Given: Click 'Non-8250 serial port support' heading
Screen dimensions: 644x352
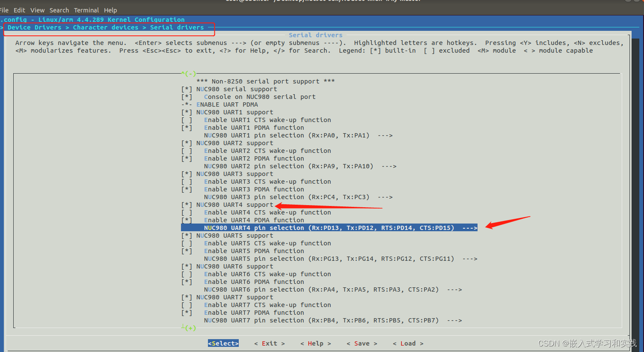Looking at the screenshot, I should (266, 81).
